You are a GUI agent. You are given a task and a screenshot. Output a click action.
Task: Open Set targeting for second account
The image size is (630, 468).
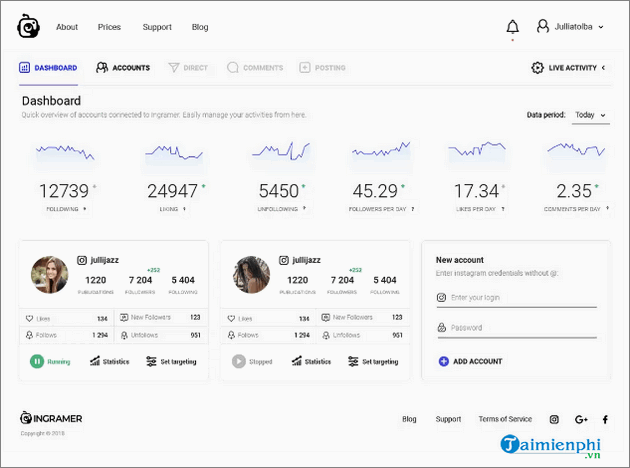click(374, 361)
